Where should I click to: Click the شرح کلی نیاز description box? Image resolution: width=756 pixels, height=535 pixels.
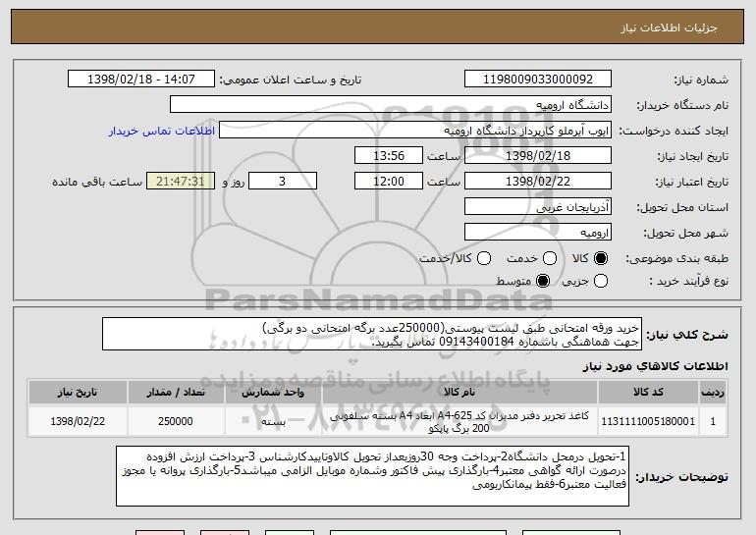click(372, 334)
